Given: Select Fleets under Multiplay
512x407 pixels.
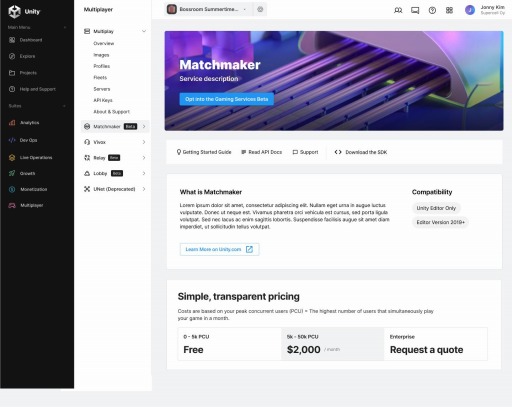Looking at the screenshot, I should (100, 78).
